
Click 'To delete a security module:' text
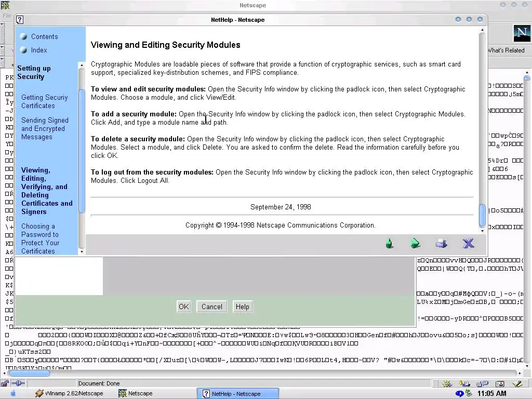point(138,139)
